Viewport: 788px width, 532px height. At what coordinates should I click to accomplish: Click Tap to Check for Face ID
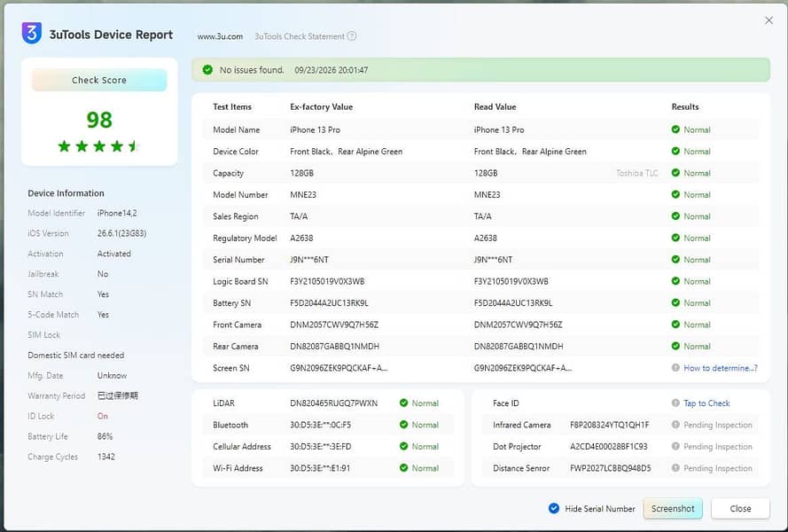[x=706, y=403]
